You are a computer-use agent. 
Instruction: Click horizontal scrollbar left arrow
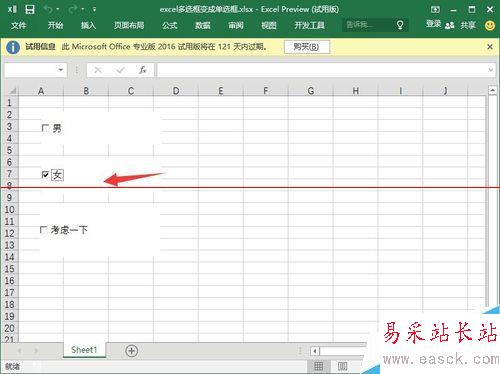[315, 351]
